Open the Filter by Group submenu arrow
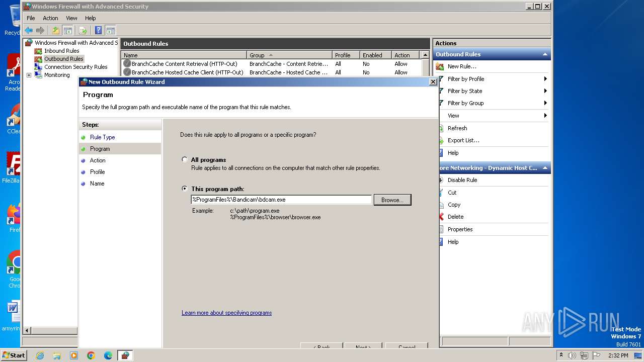 coord(545,103)
